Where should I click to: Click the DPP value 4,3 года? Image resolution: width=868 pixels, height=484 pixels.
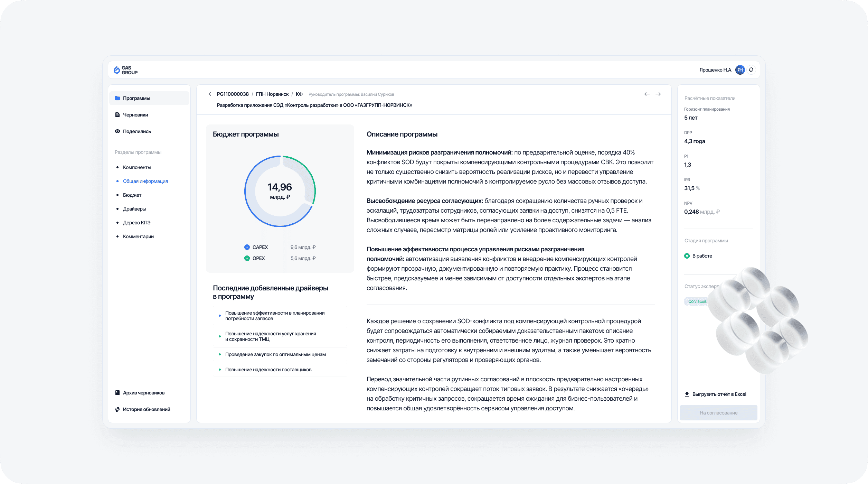pyautogui.click(x=695, y=141)
